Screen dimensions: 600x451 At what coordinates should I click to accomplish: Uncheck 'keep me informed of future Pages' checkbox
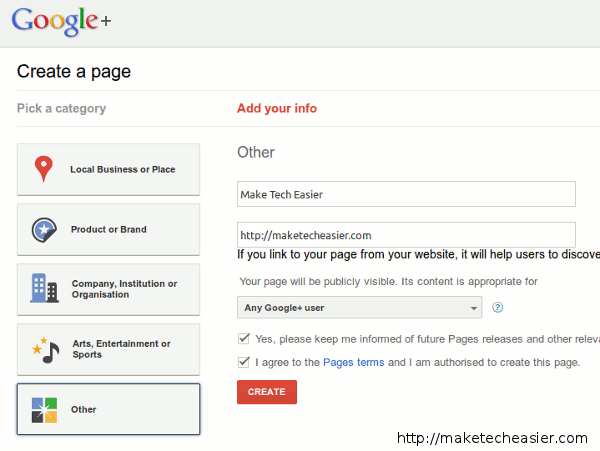[x=244, y=339]
